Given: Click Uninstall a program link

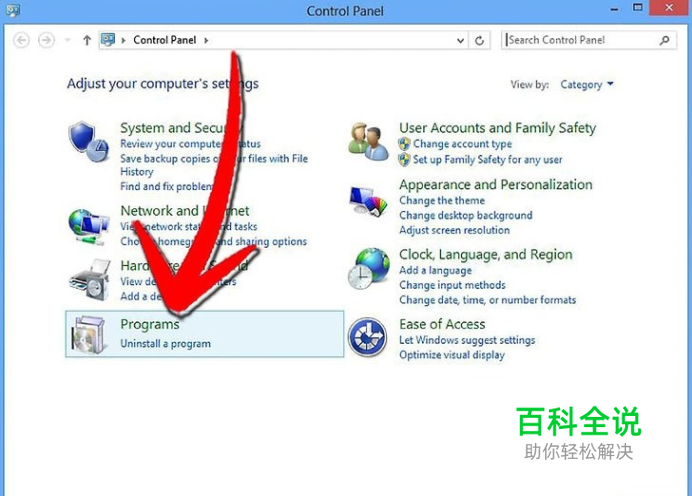Looking at the screenshot, I should (165, 343).
